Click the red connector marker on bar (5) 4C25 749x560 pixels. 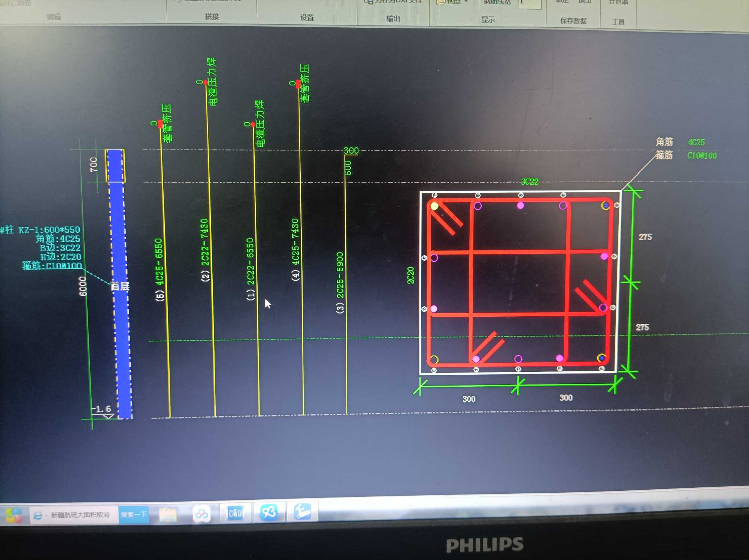click(x=160, y=124)
